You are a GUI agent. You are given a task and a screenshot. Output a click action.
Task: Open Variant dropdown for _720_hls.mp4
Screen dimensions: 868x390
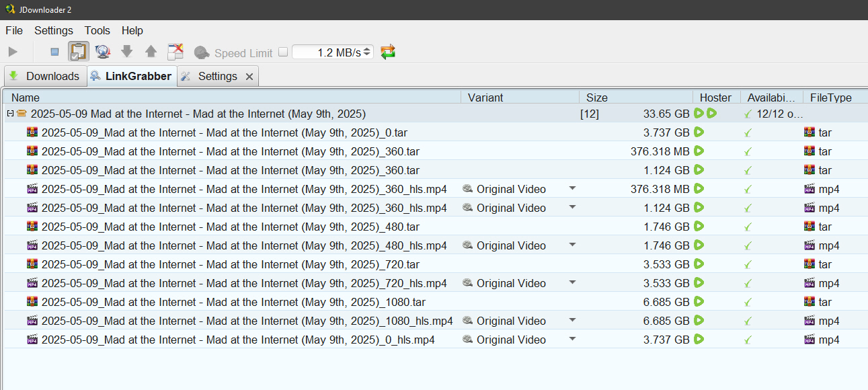click(572, 282)
